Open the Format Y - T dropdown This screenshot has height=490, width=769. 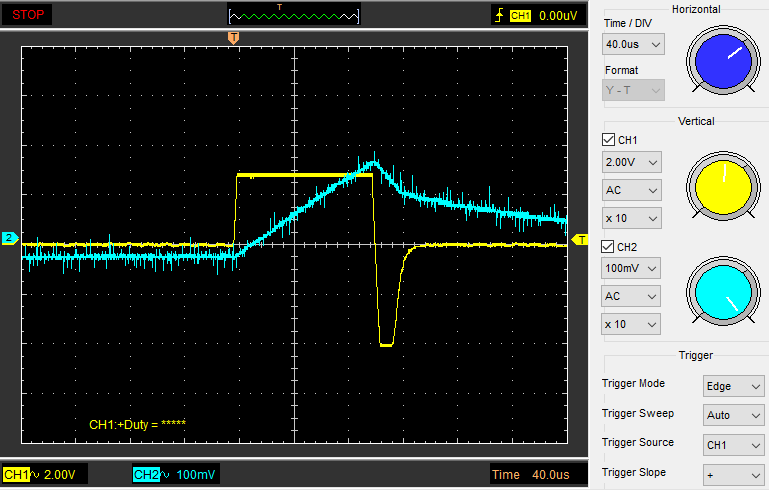[x=633, y=90]
